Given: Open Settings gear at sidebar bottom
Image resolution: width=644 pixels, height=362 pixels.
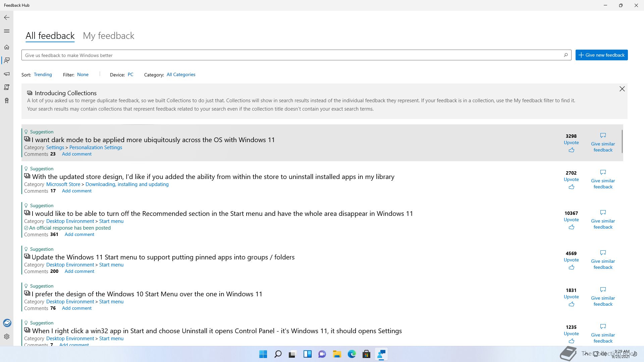Looking at the screenshot, I should pos(7,337).
